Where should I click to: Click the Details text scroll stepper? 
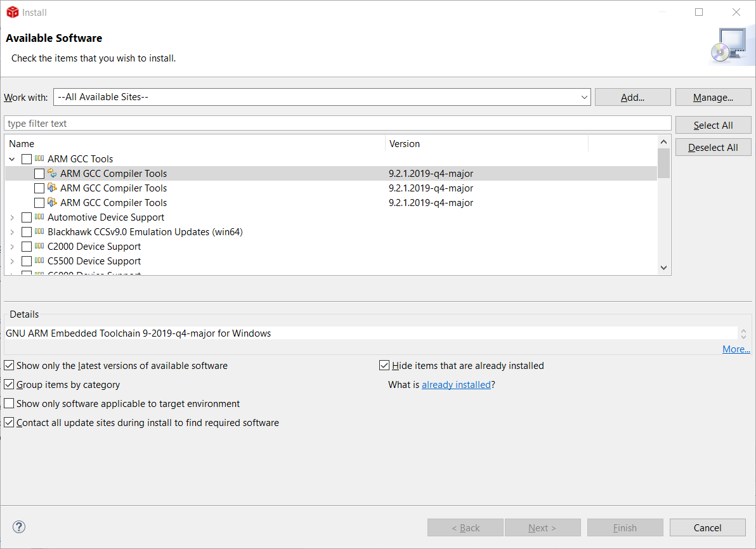tap(743, 333)
